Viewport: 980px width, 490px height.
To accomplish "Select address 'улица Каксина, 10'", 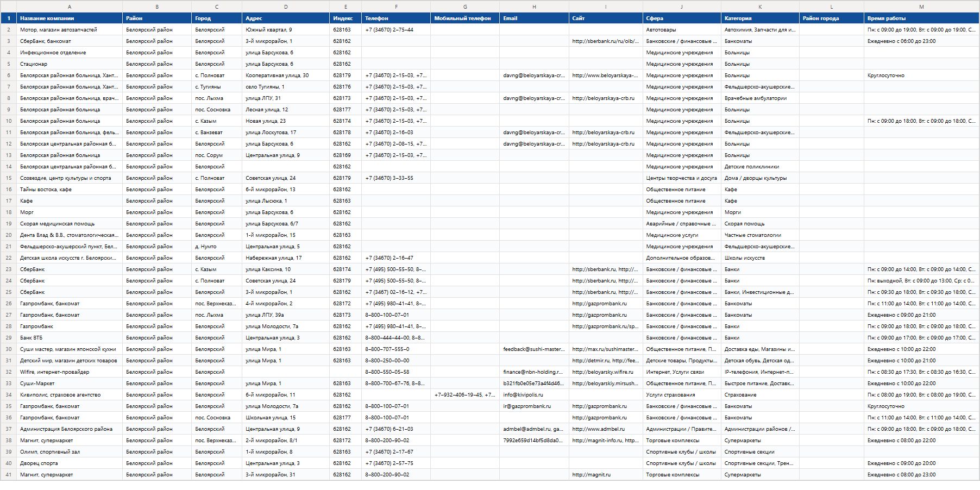I will click(286, 269).
